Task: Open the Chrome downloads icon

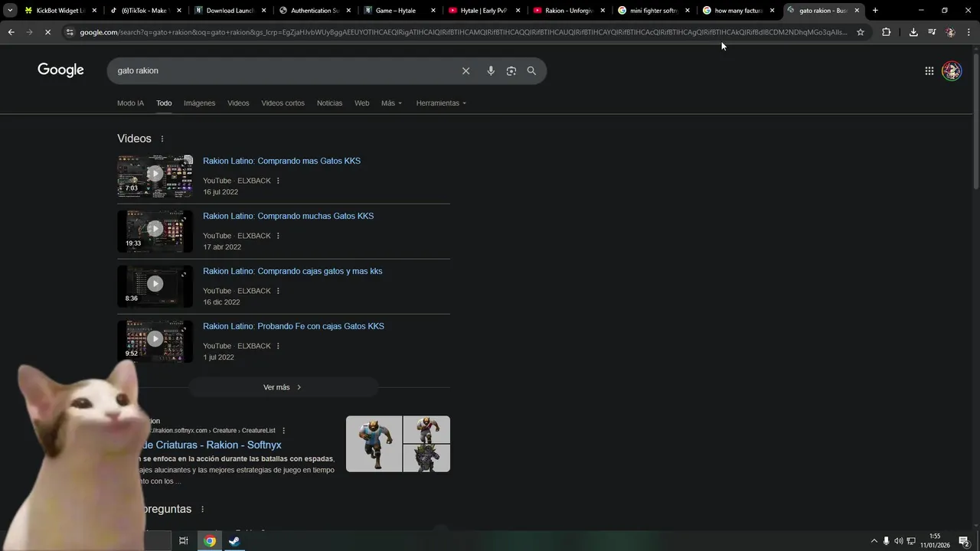Action: pos(913,32)
